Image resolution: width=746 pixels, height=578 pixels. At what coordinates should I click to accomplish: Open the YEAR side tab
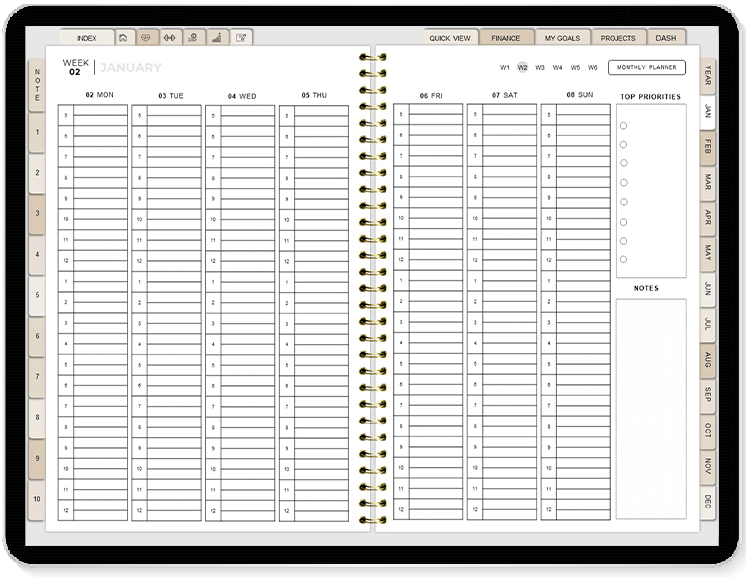(708, 75)
